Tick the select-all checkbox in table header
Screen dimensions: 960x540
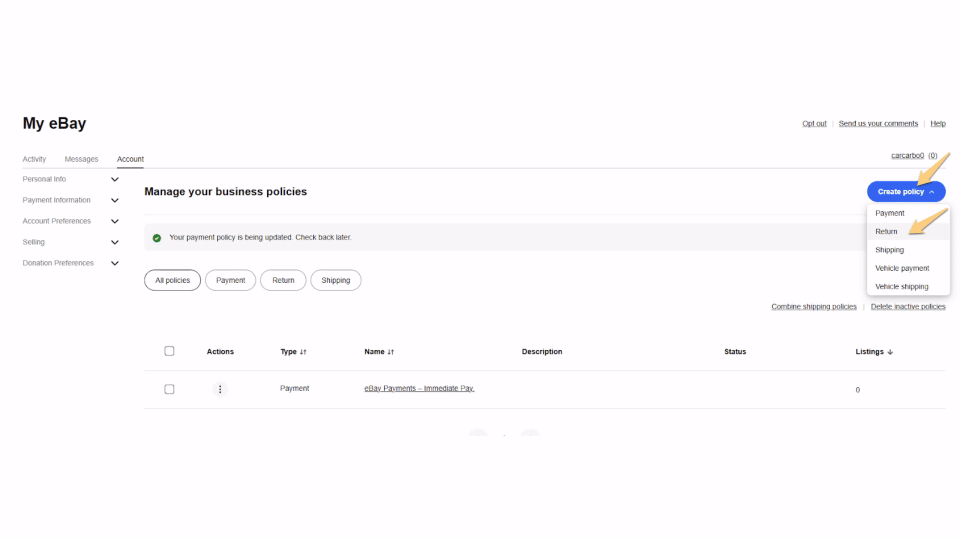pos(170,351)
